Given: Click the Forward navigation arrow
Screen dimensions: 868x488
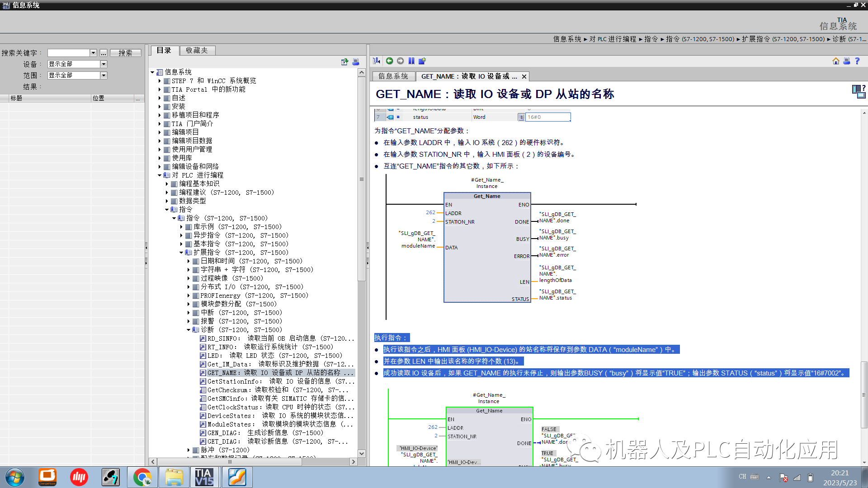Looking at the screenshot, I should point(400,61).
